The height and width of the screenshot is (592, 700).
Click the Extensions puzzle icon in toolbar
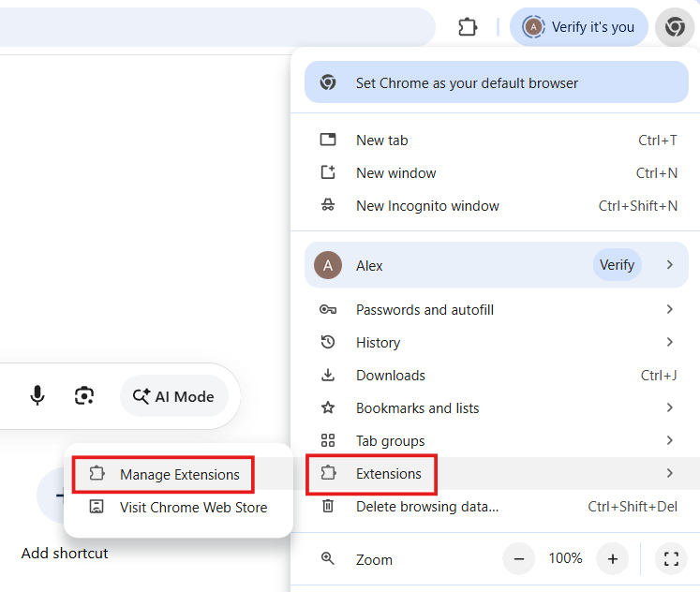(468, 27)
